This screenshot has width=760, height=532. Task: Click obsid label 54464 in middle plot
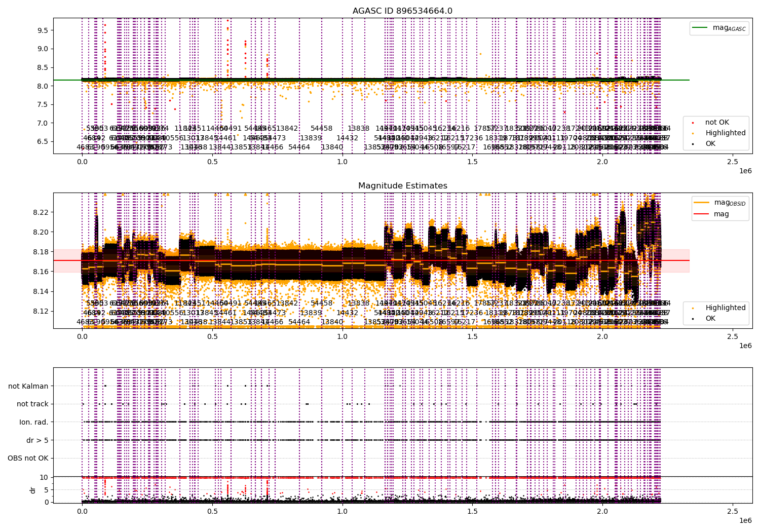click(x=299, y=322)
